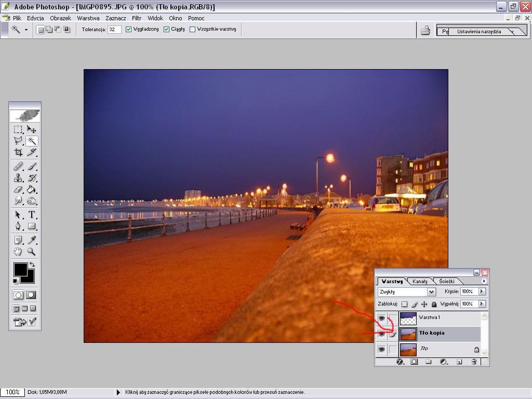Click Add layer style icon

point(400,362)
